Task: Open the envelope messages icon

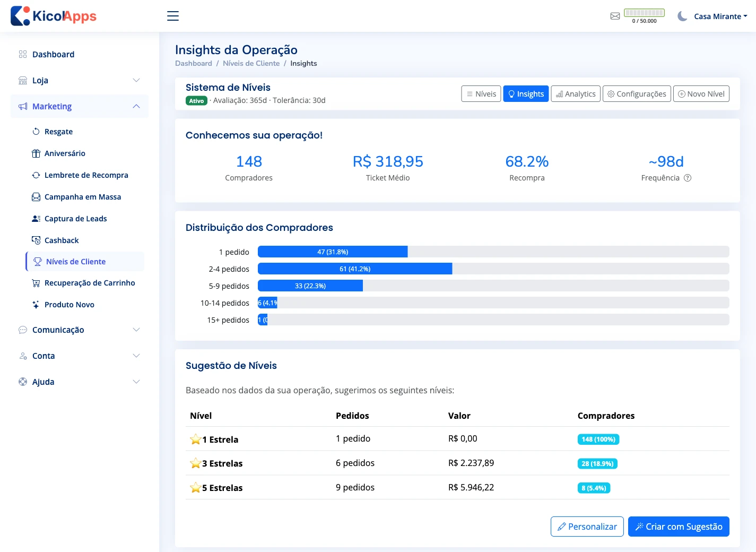Action: pos(615,16)
